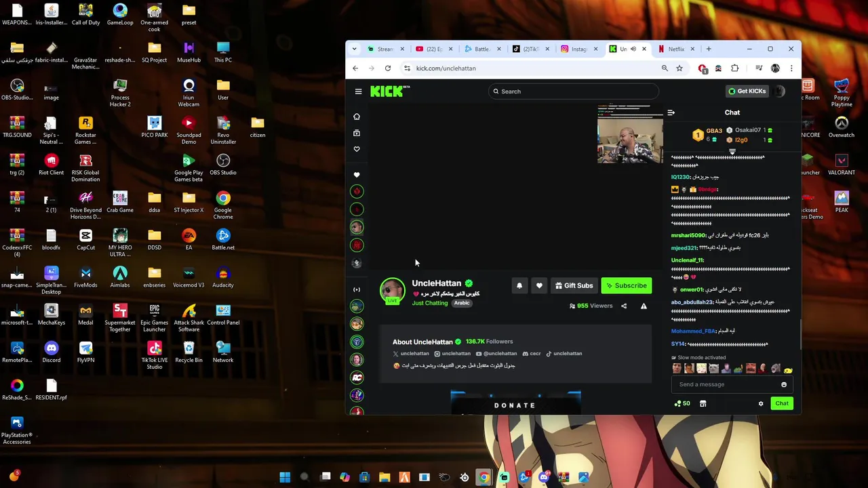Screen dimensions: 868x488
Task: Click the report warning triangle icon
Action: [x=644, y=306]
